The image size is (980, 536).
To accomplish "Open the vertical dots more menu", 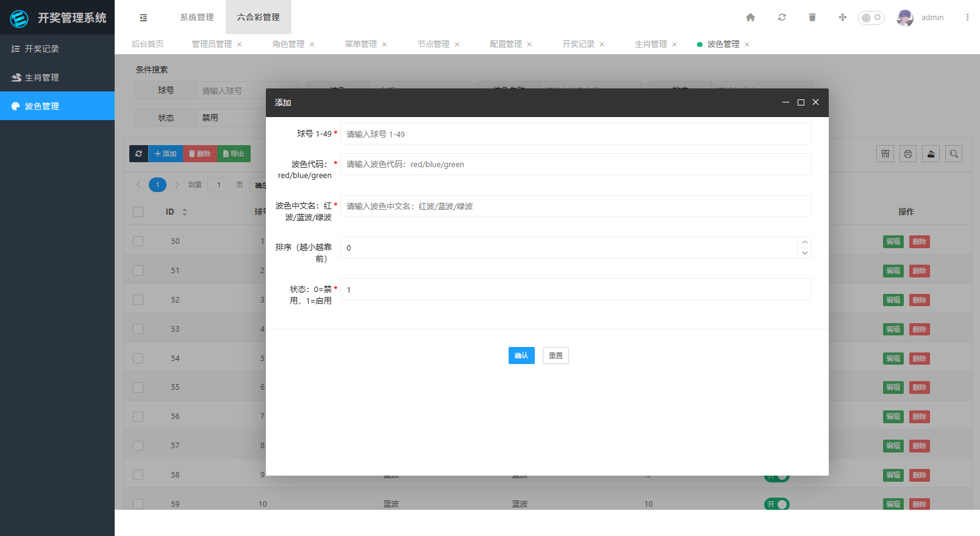I will click(967, 17).
